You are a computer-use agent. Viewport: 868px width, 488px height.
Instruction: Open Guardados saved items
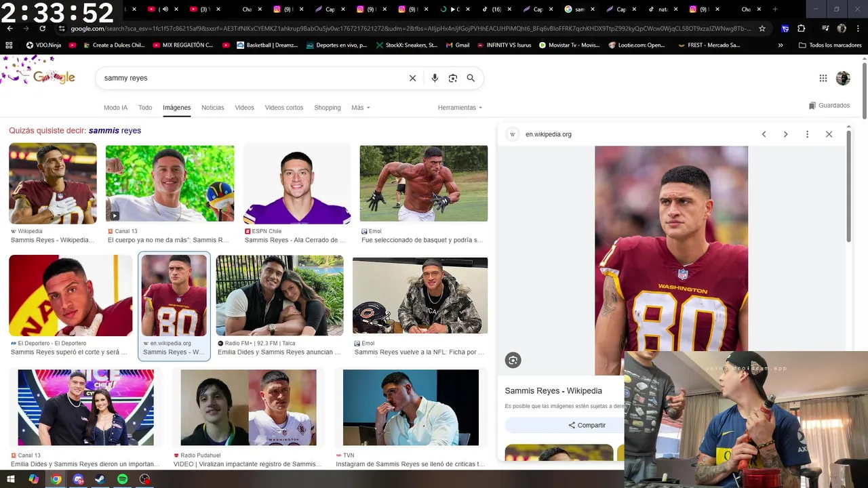click(x=829, y=106)
